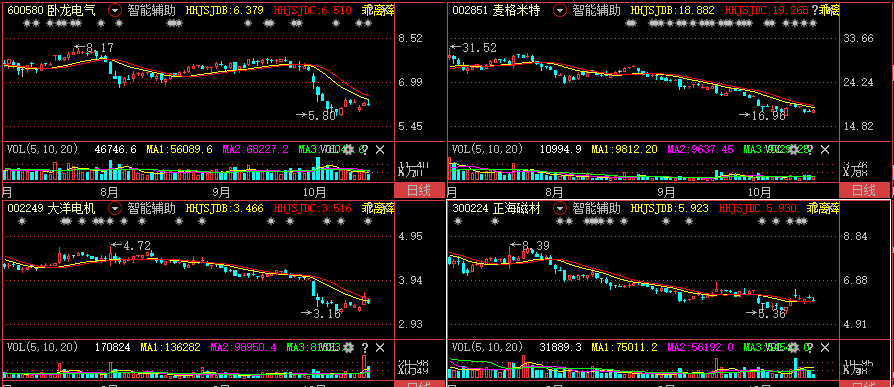
Task: Expand dropdown arrow next to 大洋电机
Action: point(115,208)
